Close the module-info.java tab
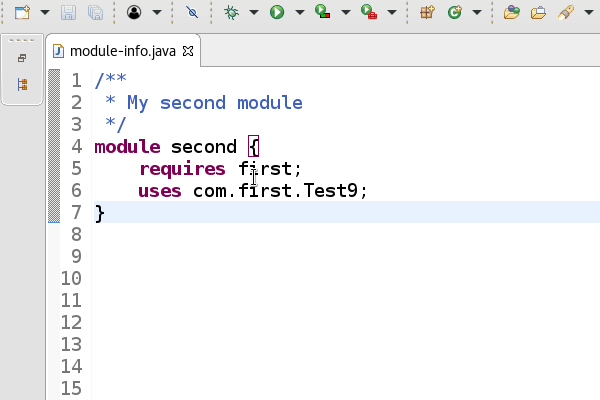 click(x=188, y=51)
